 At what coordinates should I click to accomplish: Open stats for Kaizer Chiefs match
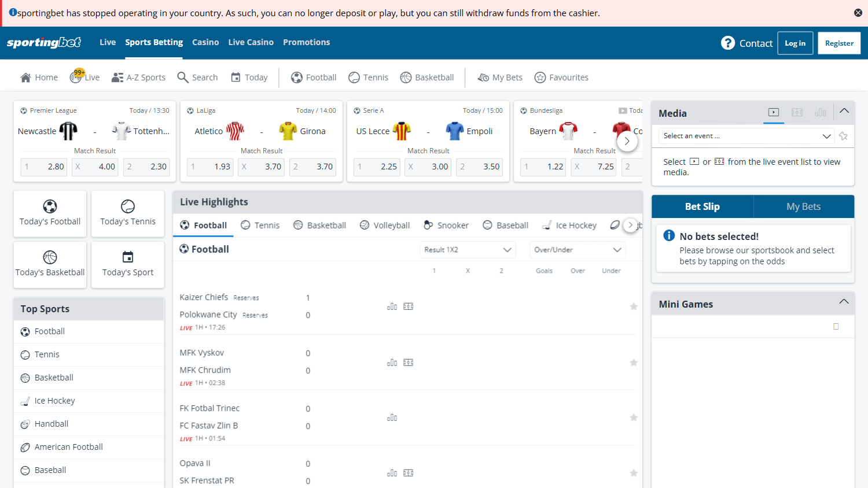click(x=392, y=306)
